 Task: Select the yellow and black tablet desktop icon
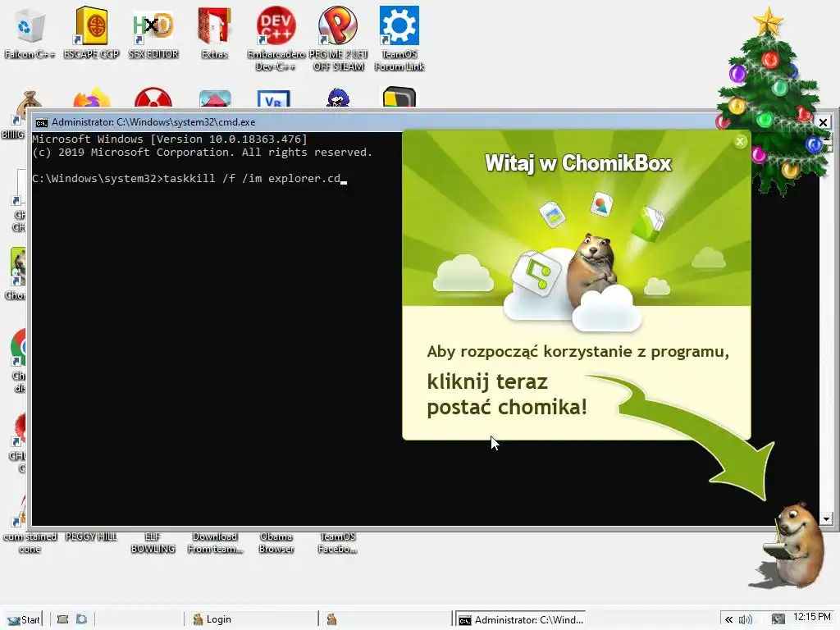pos(399,98)
